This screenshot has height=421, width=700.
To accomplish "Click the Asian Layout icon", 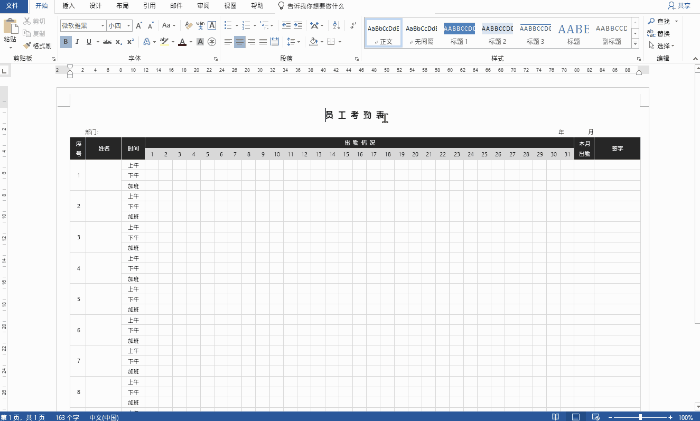I will click(314, 26).
